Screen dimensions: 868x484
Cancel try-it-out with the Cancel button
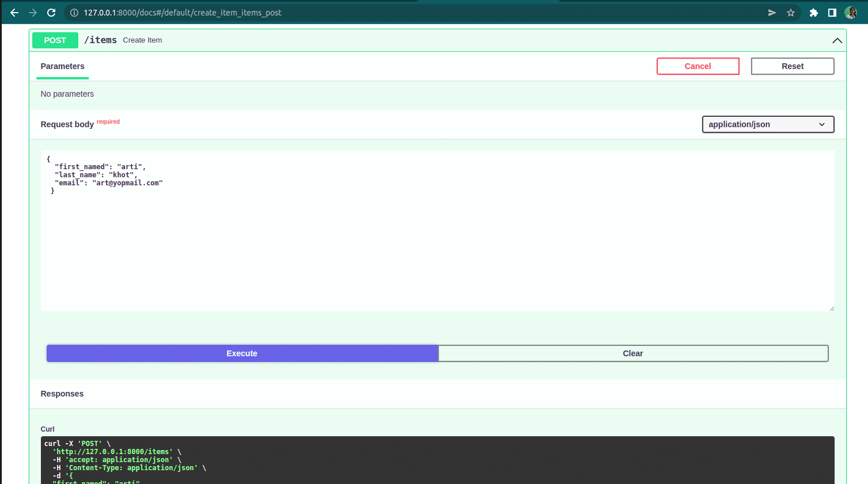point(698,66)
